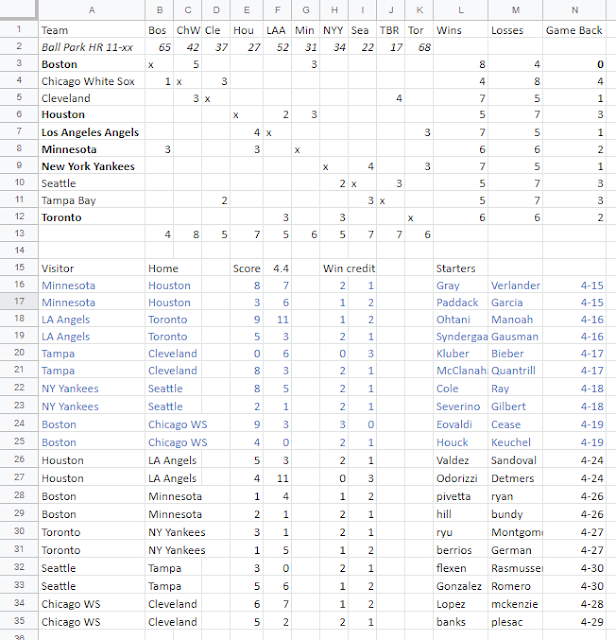Click the 'Chicago White Sox' cell
The height and width of the screenshot is (640, 616).
click(92, 81)
